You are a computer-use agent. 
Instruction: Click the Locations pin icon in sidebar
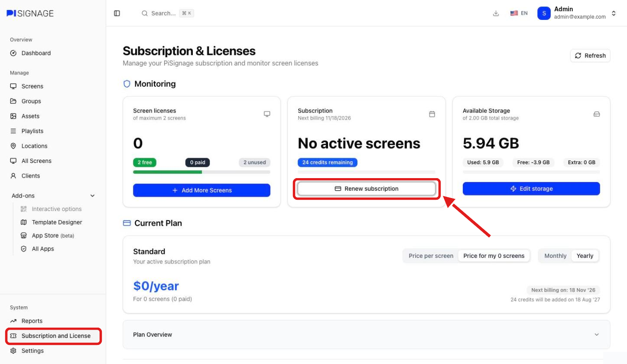13,146
